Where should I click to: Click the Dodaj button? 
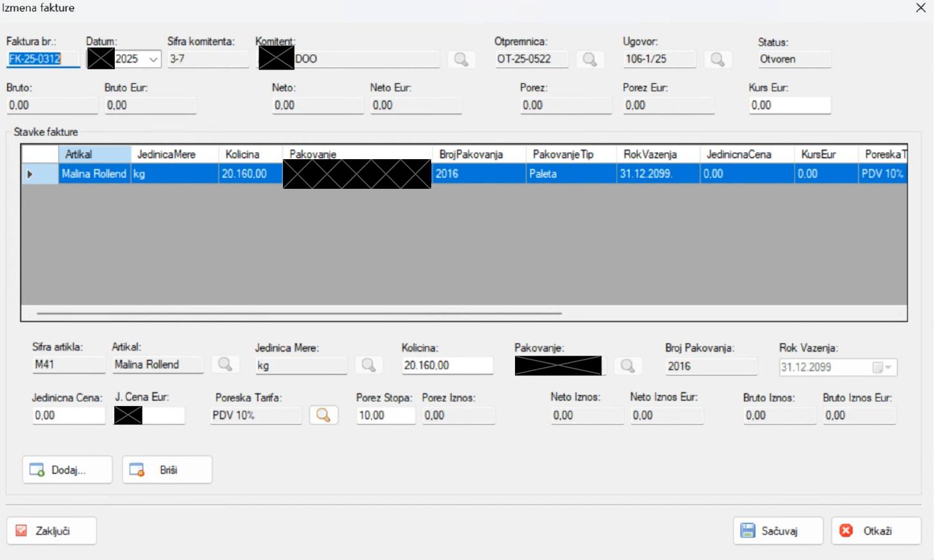[x=68, y=470]
